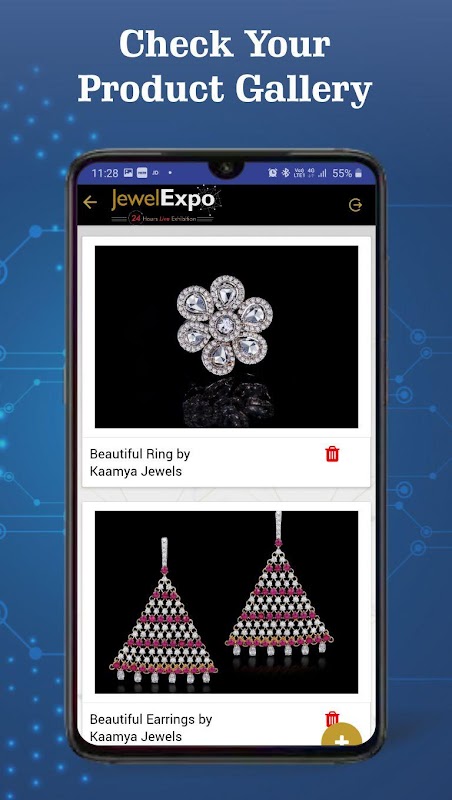Open the JewelExpo logo
This screenshot has height=800, width=452.
(x=166, y=205)
